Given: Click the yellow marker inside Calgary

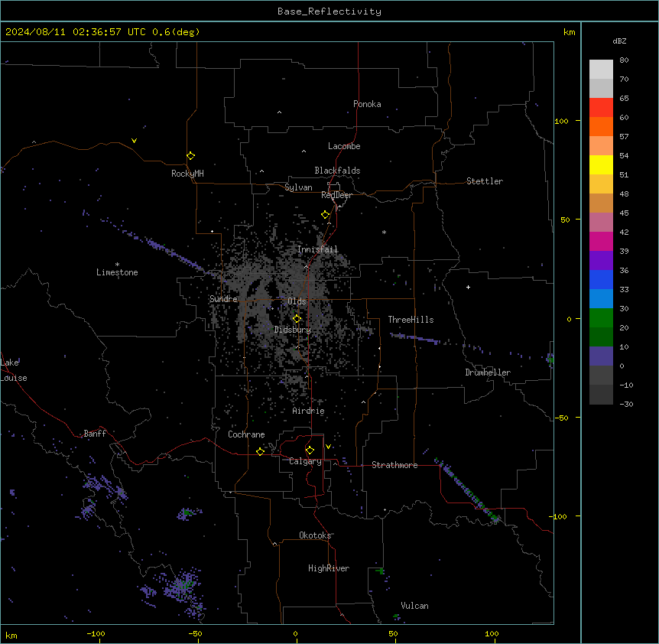Looking at the screenshot, I should 310,450.
